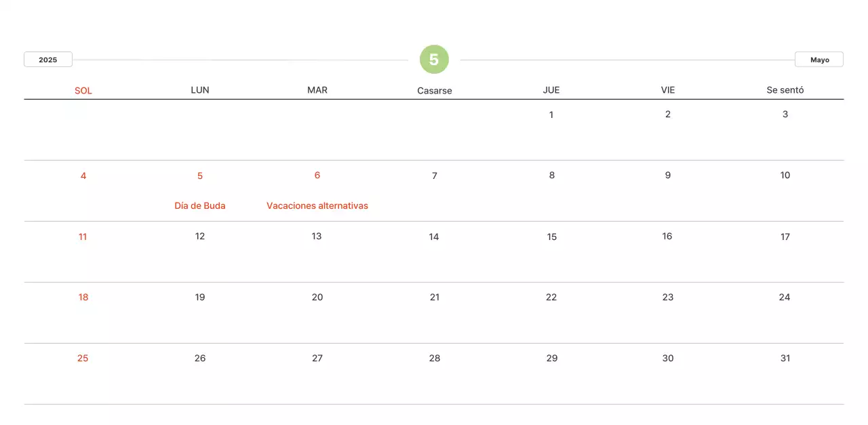Pick day 14 in the calendar
Viewport: 868px width, 425px height.
coord(434,237)
